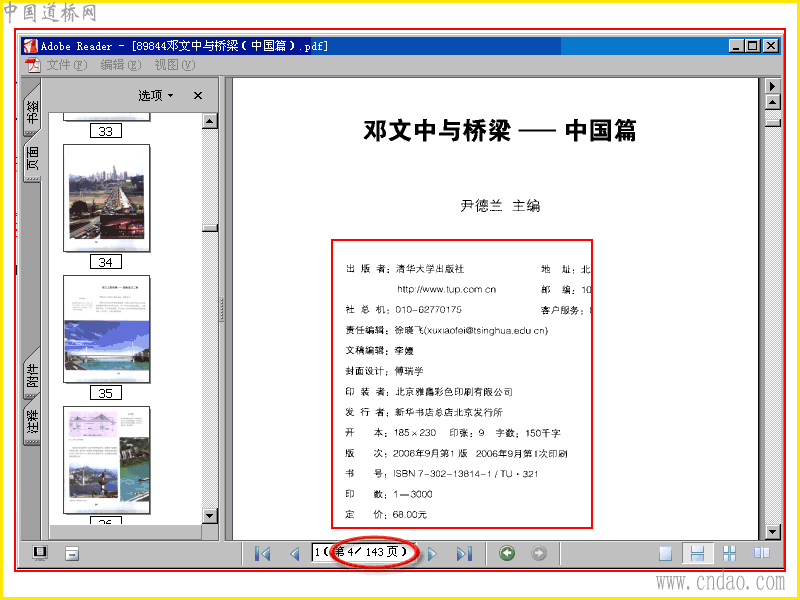800x600 pixels.
Task: Click Adobe PDF icon in menu bar
Action: point(33,65)
